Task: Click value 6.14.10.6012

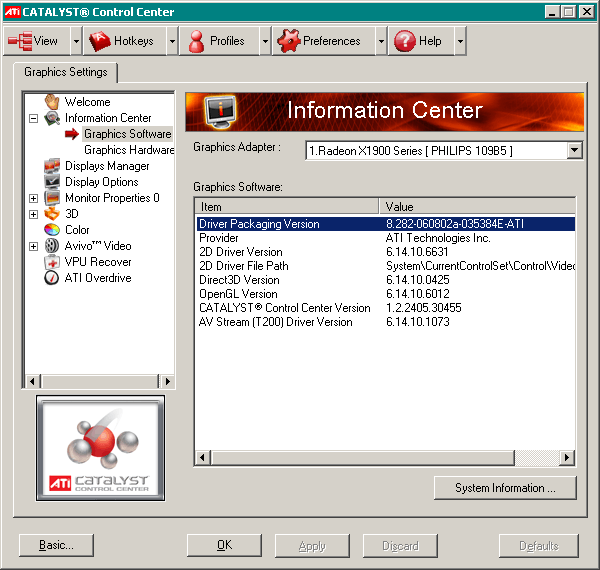Action: click(417, 294)
